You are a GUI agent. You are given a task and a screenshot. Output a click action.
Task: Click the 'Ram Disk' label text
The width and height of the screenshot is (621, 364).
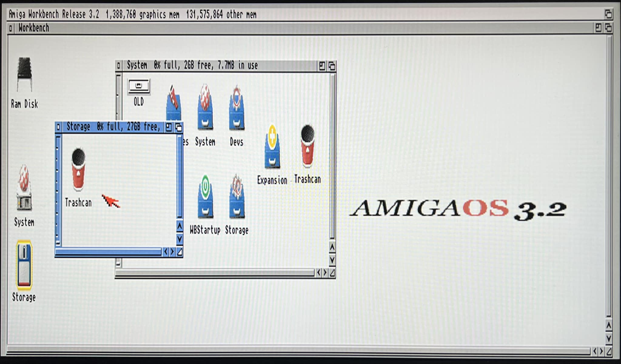25,104
